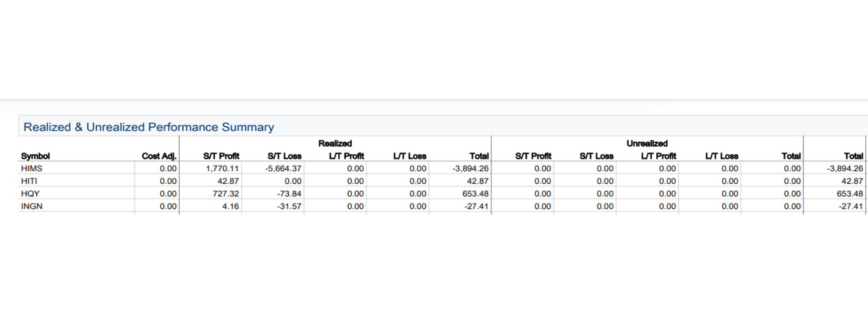Viewport: 868px width, 313px height.
Task: Click HQY realized total 653.48
Action: [x=476, y=194]
